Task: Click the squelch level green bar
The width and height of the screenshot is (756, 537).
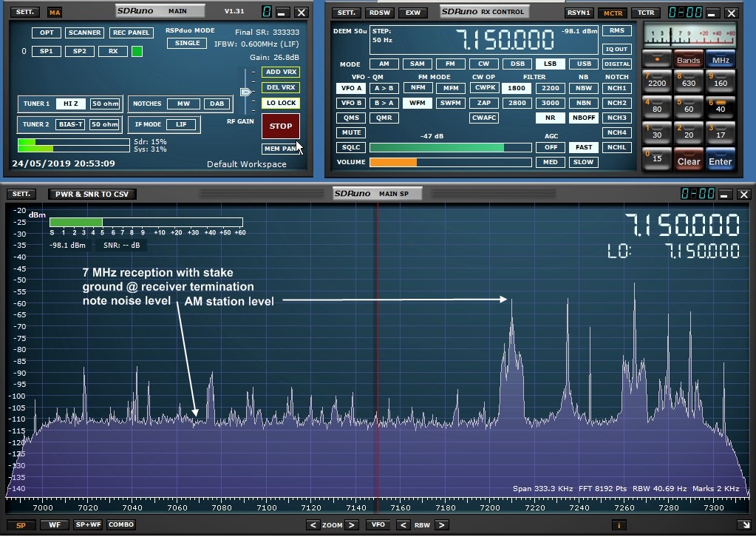Action: (450, 147)
